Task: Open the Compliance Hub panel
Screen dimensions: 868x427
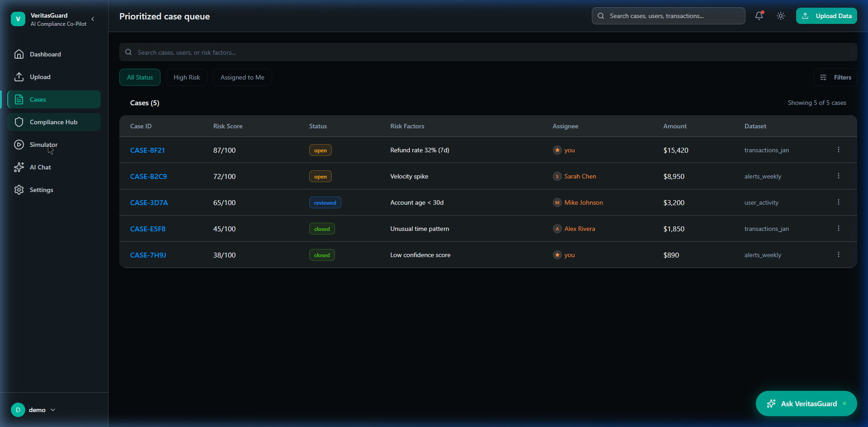Action: coord(53,122)
